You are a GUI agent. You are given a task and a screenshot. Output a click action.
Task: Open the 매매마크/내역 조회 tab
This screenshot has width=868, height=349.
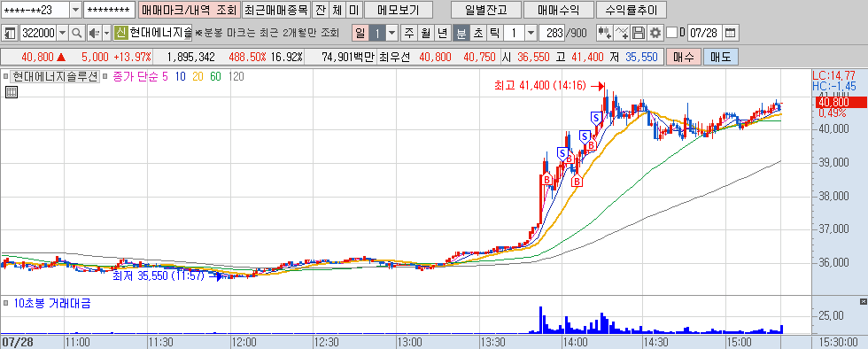coord(189,10)
